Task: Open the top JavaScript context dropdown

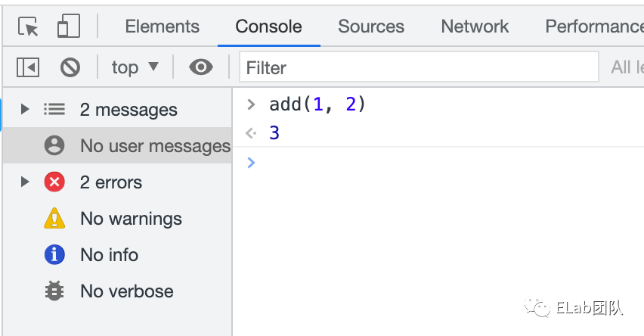Action: [135, 67]
